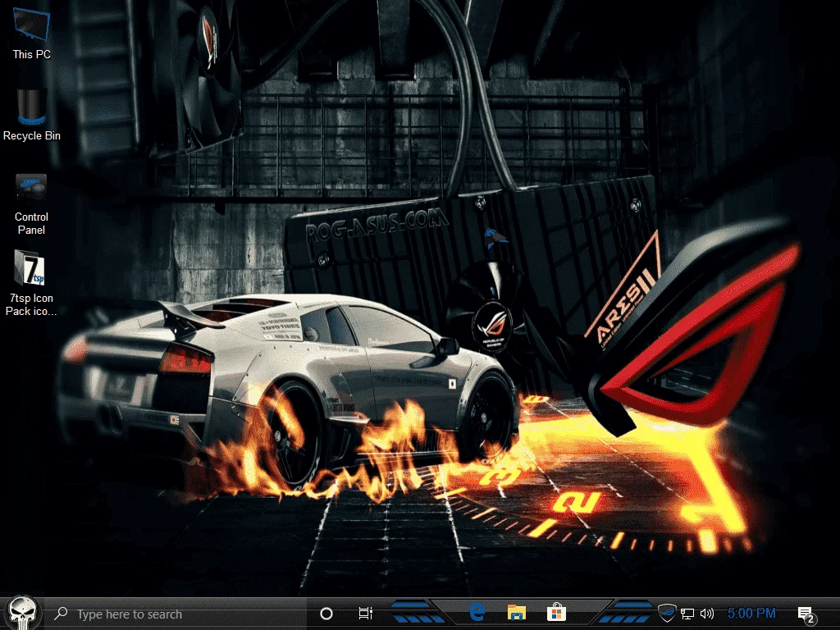Click the Type here to search box
840x630 pixels.
point(177,614)
